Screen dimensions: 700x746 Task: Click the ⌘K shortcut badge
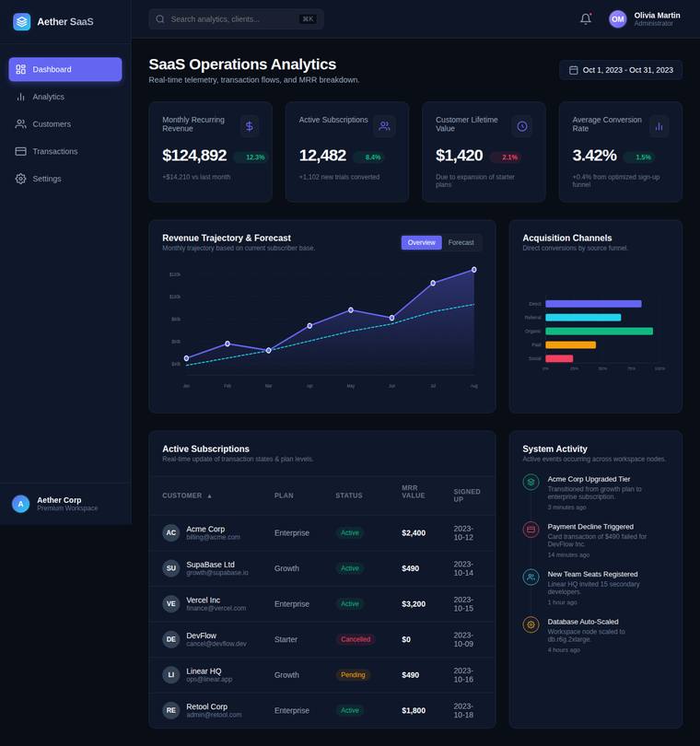(x=308, y=19)
